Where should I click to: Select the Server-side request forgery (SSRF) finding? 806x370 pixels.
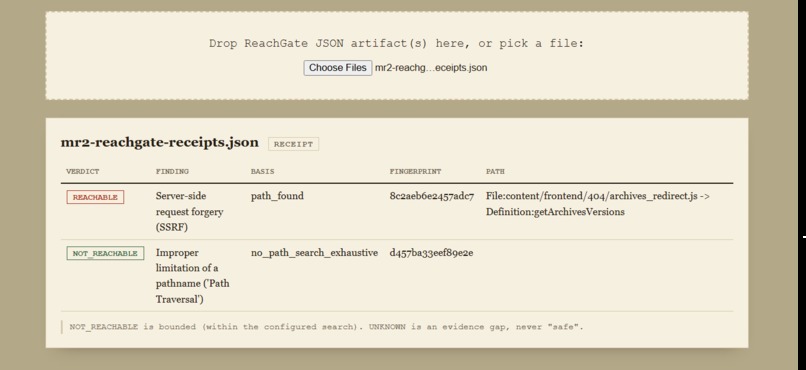point(189,212)
